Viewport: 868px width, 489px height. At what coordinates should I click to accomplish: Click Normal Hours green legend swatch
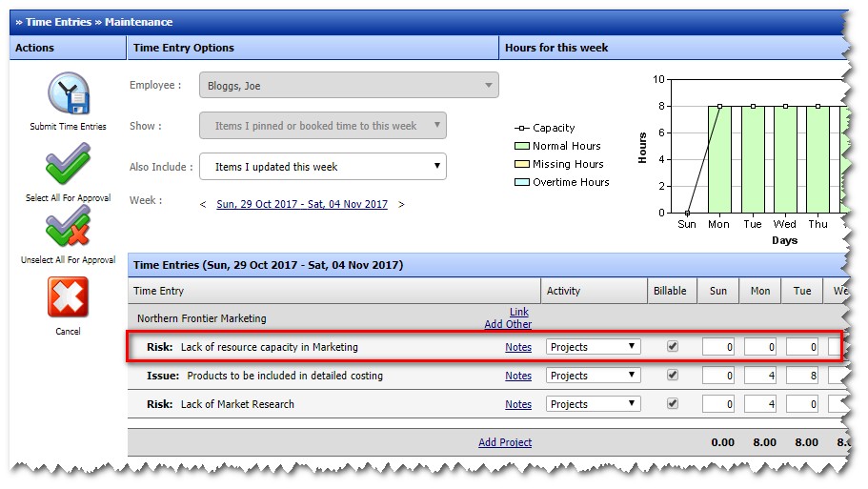pos(521,146)
